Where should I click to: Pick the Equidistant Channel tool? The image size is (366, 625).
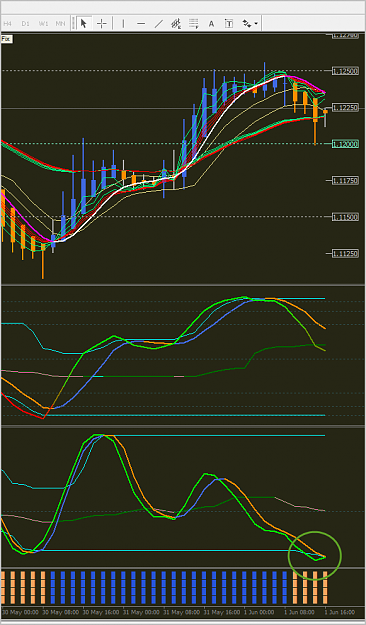[176, 24]
